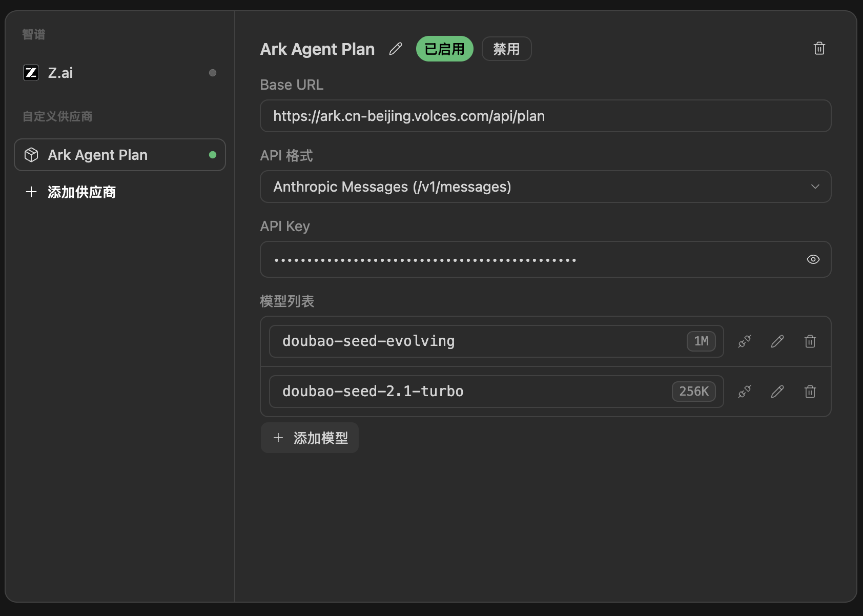Test connection for doubao-seed-evolving model
Viewport: 863px width, 616px height.
click(x=745, y=341)
